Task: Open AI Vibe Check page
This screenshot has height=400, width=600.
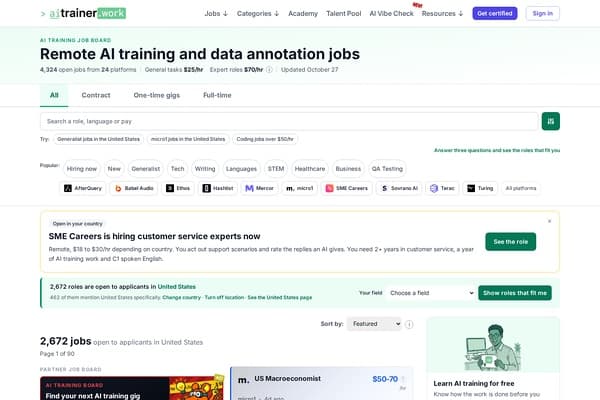Action: [391, 13]
